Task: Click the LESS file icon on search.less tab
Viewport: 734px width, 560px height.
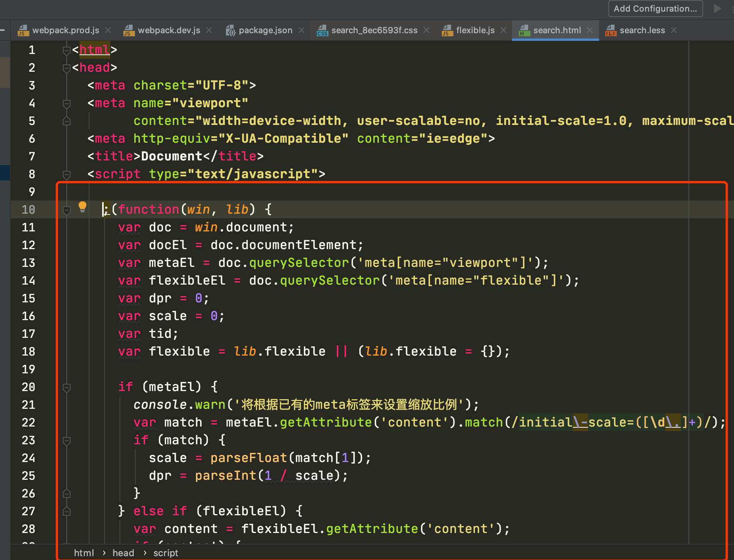Action: [x=611, y=30]
